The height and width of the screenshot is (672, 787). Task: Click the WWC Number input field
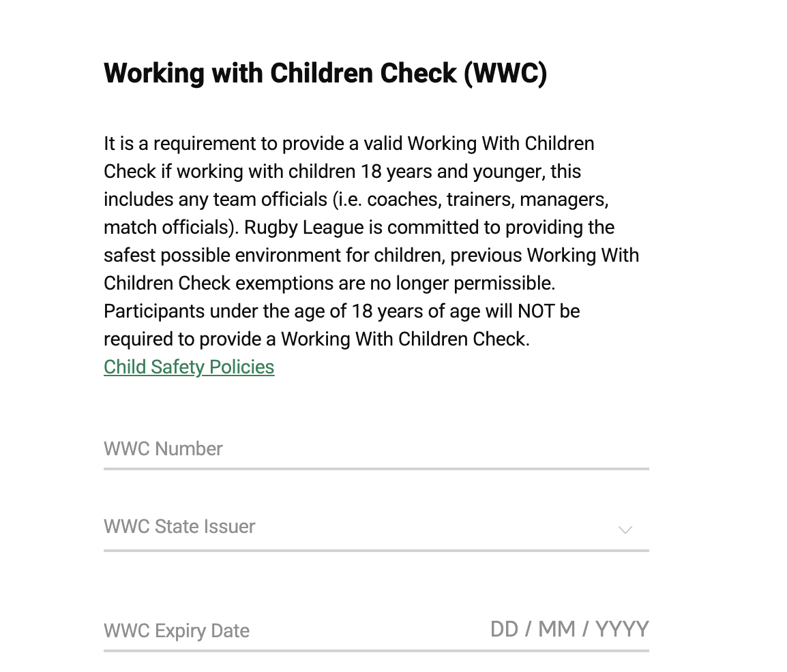point(376,449)
